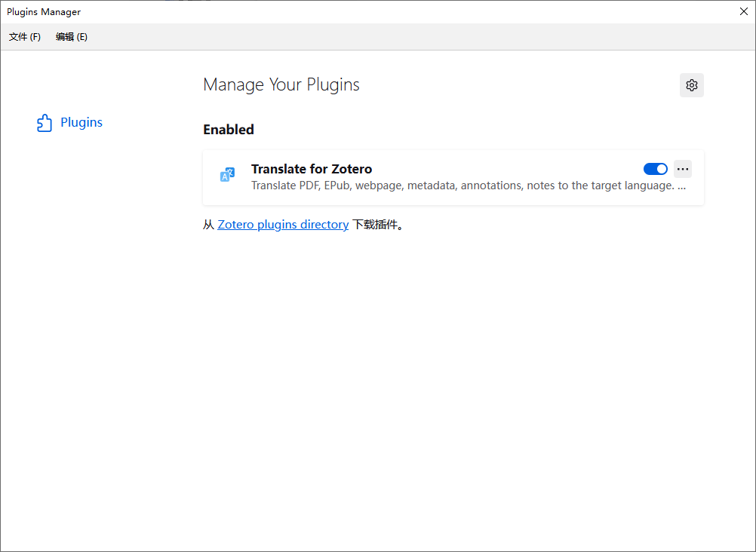Viewport: 756px width, 552px height.
Task: Click the Enabled section heading
Action: (229, 130)
